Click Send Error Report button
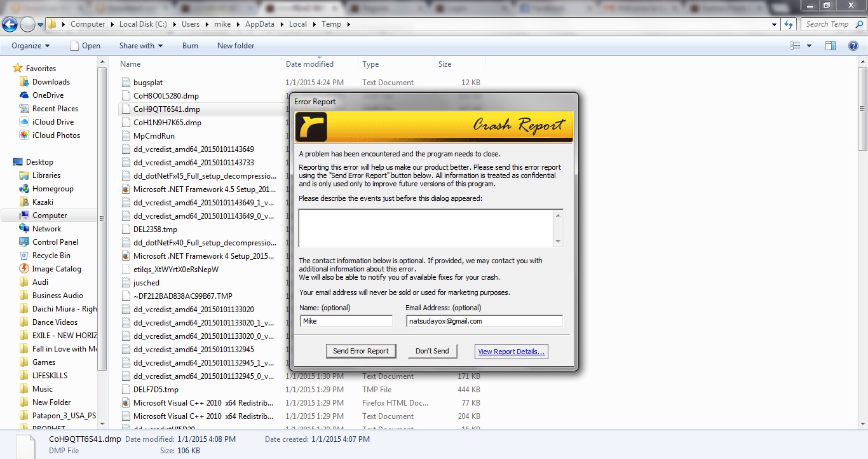The image size is (868, 459). [x=361, y=351]
